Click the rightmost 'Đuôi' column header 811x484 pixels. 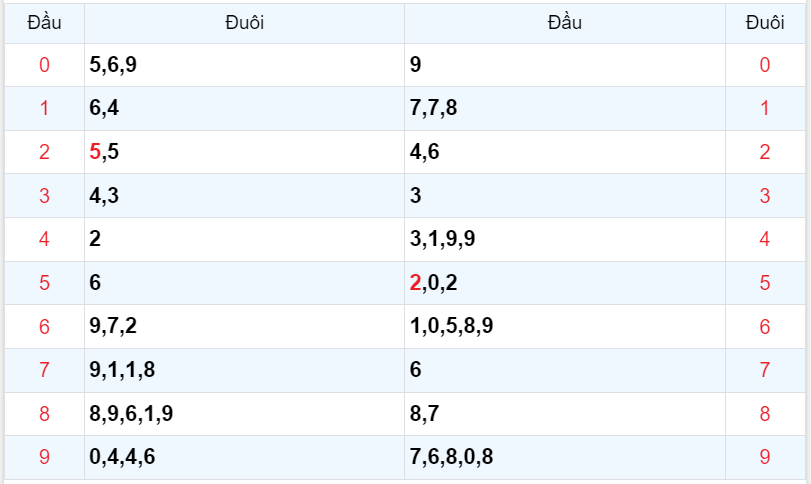(765, 23)
